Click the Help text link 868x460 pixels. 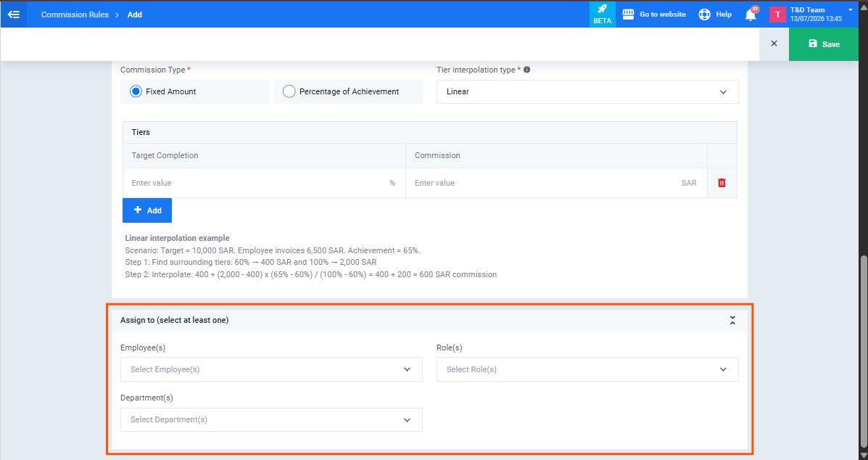(724, 15)
